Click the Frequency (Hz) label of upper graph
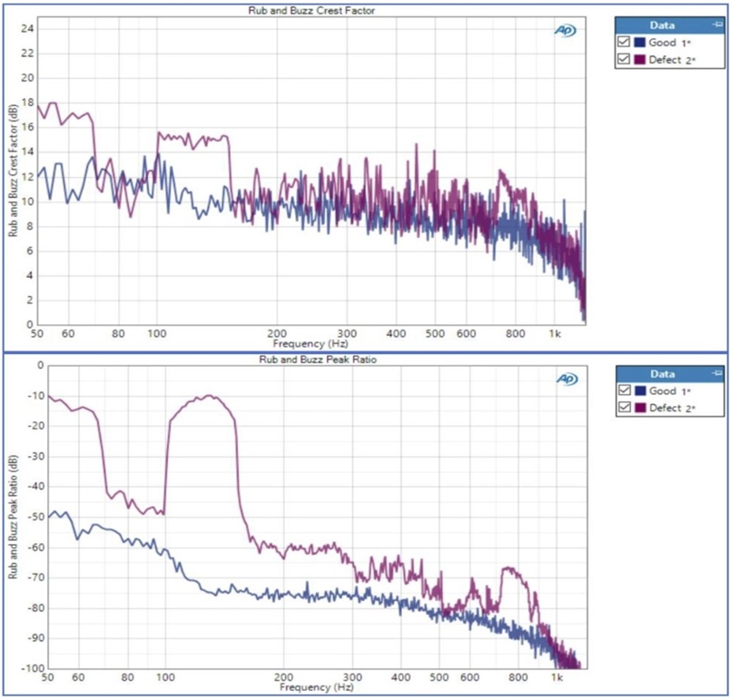The width and height of the screenshot is (730, 700). [311, 344]
